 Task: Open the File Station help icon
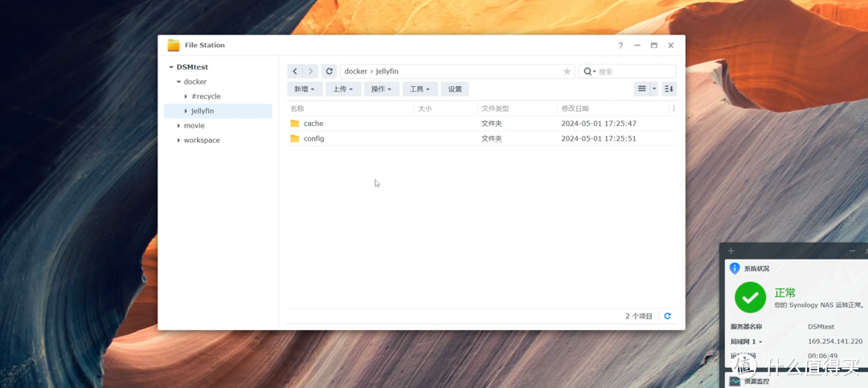pyautogui.click(x=620, y=46)
